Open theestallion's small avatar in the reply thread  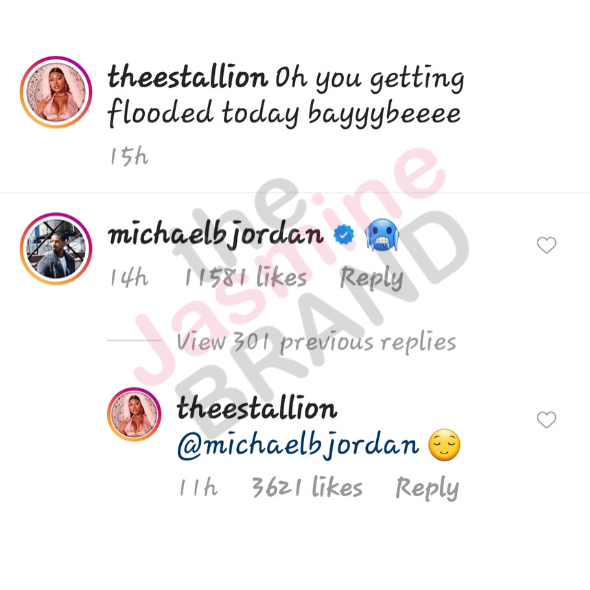coord(134,414)
